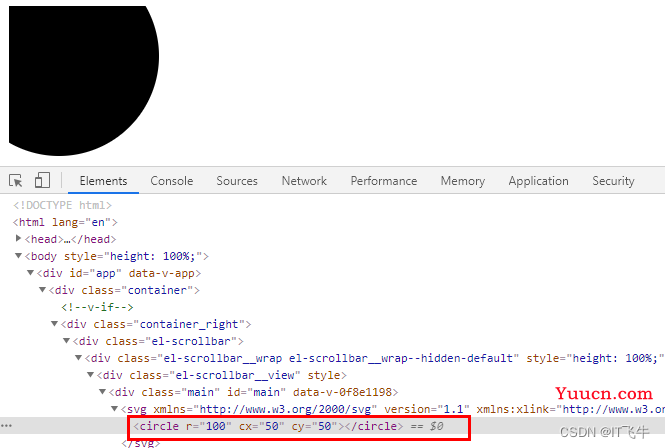Select the html lang="en" node
Screen dimensions: 665x448
65,222
